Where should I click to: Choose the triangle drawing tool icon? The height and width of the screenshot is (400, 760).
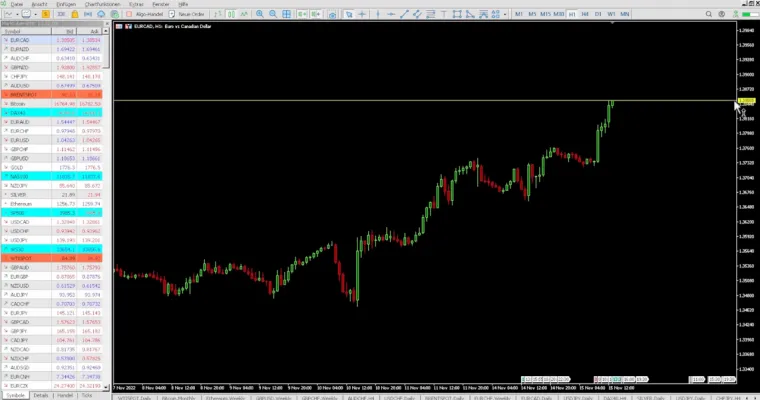pyautogui.click(x=470, y=14)
